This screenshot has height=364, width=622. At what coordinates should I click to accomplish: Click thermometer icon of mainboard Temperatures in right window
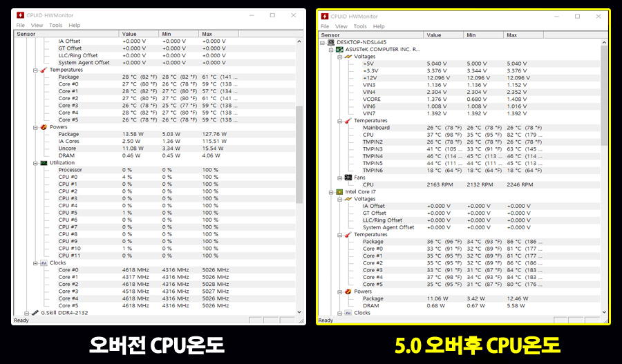pyautogui.click(x=348, y=121)
